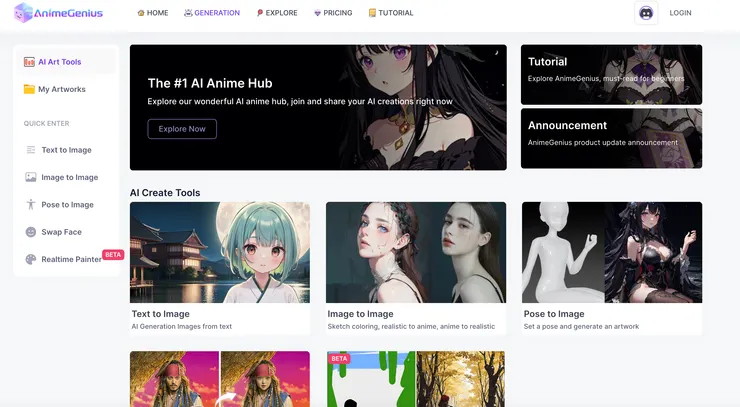Click 'Sketch coloring, realistic to anime' description
740x407 pixels.
[411, 326]
